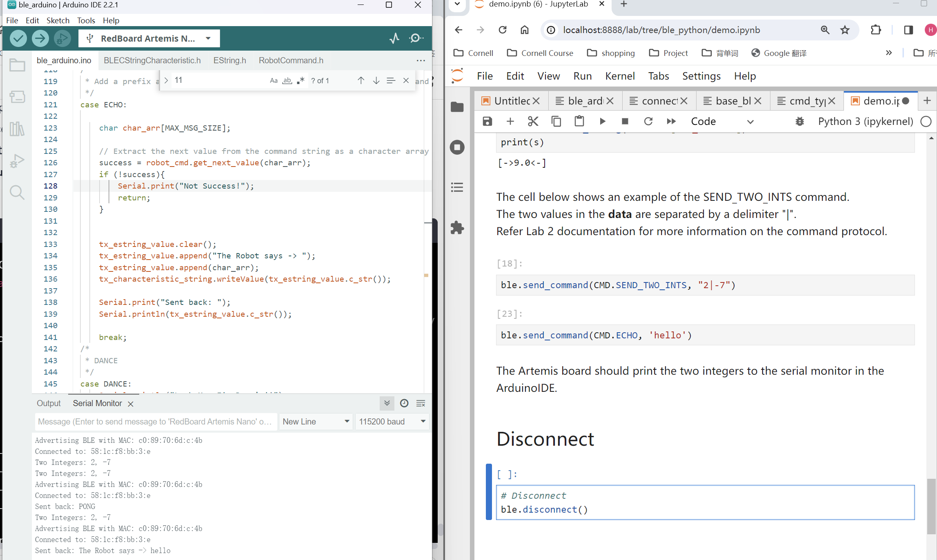
Task: Open the Code cell type dropdown
Action: (722, 121)
